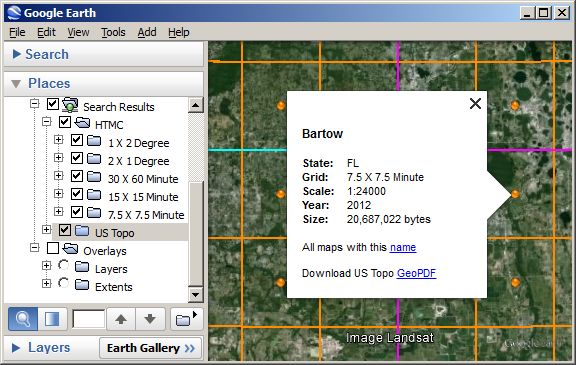Select the Layers radio button under Overlays
576x365 pixels.
pyautogui.click(x=63, y=265)
